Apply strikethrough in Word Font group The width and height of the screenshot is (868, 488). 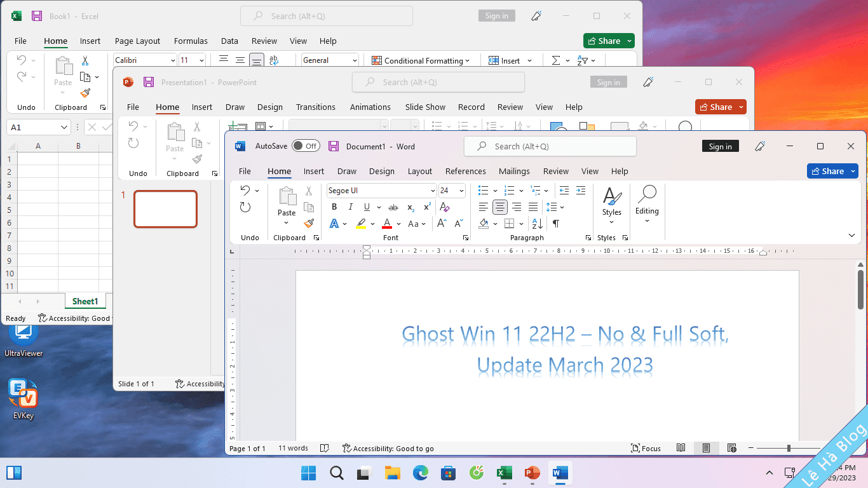393,207
